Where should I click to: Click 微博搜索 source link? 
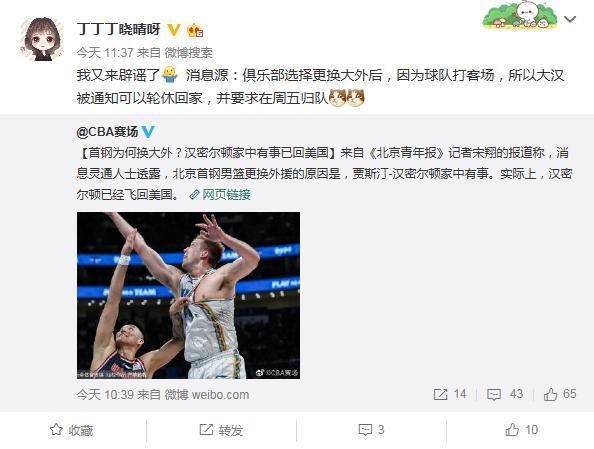click(x=188, y=52)
